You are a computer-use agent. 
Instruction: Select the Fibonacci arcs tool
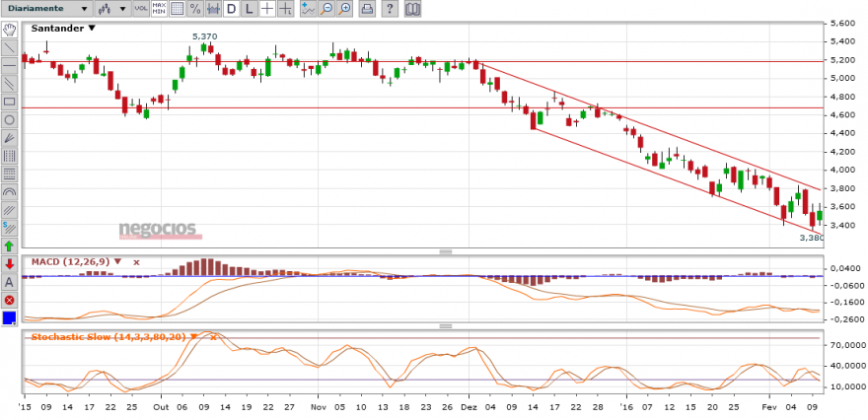[10, 191]
